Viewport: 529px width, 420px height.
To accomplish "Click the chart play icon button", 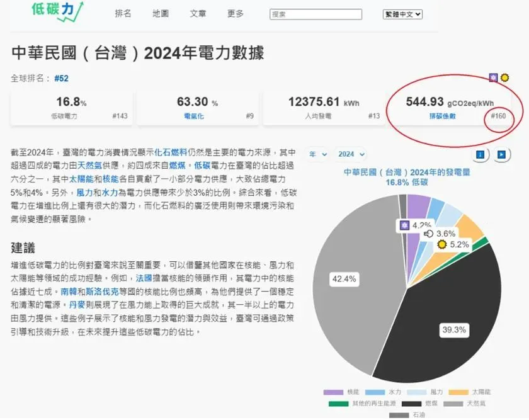I will (x=501, y=154).
